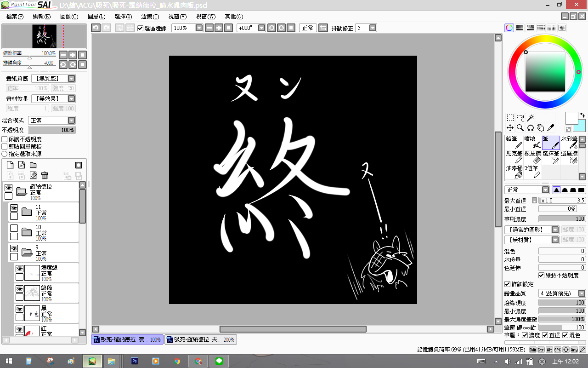
Task: Open the 圖層 menu
Action: pos(96,17)
